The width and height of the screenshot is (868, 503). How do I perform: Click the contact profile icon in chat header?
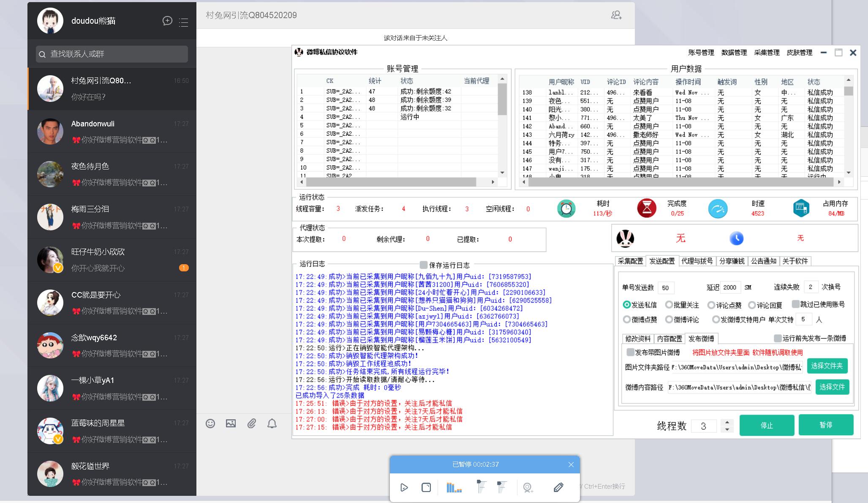[616, 15]
